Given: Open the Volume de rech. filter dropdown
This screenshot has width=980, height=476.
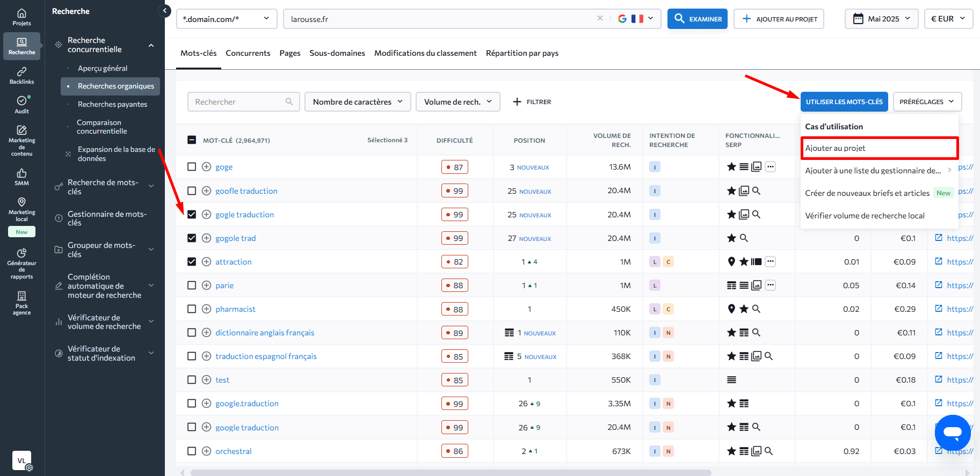Looking at the screenshot, I should (458, 102).
